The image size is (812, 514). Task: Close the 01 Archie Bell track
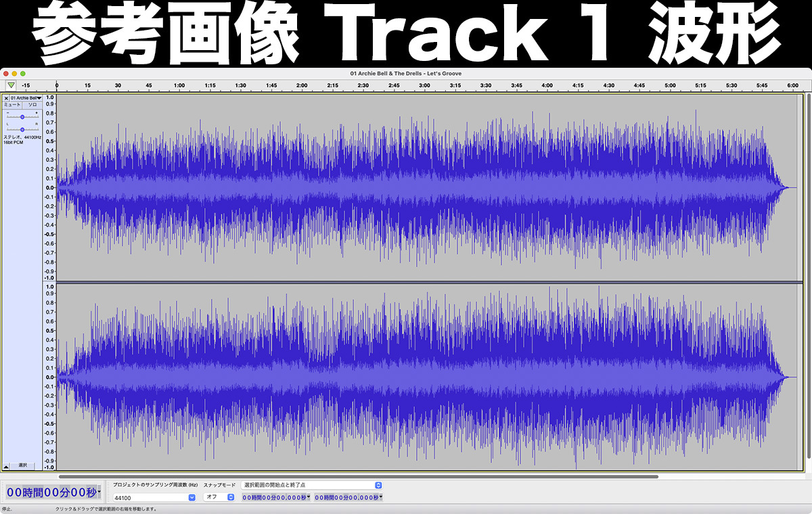pyautogui.click(x=7, y=98)
